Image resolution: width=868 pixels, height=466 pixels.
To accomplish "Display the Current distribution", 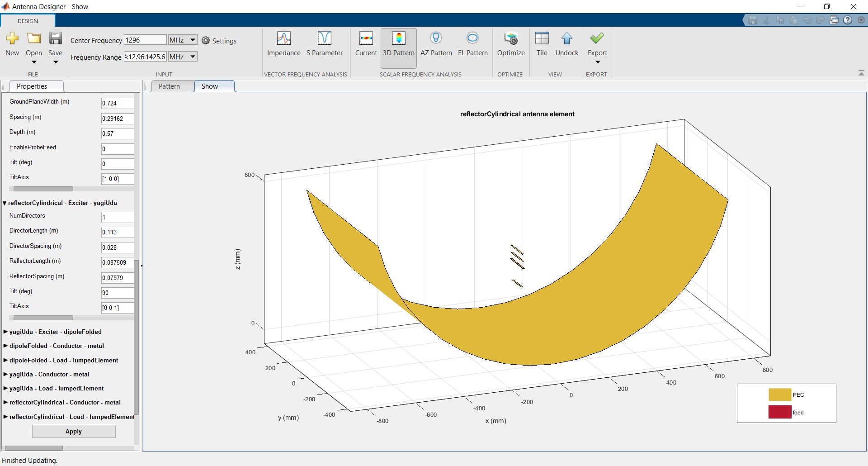I will coord(366,44).
